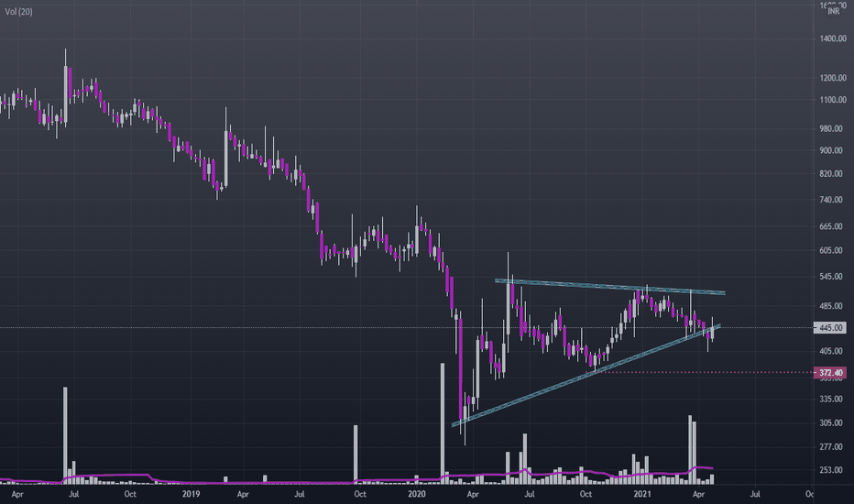Click the 405.00 price axis label

[x=831, y=352]
